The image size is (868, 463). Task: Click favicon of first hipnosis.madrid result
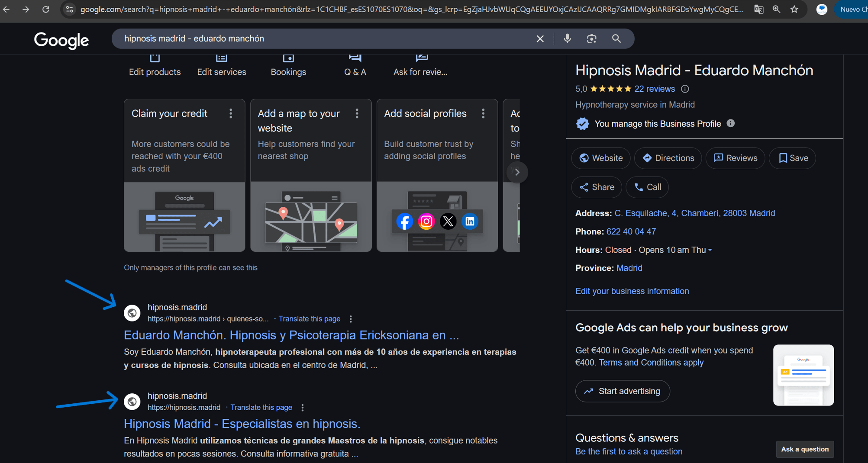click(132, 313)
